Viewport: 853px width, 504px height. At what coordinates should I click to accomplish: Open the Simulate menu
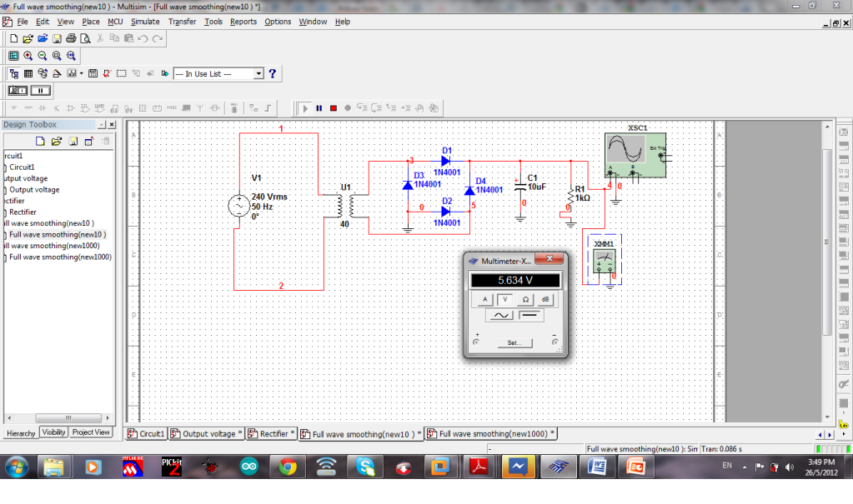click(x=145, y=22)
